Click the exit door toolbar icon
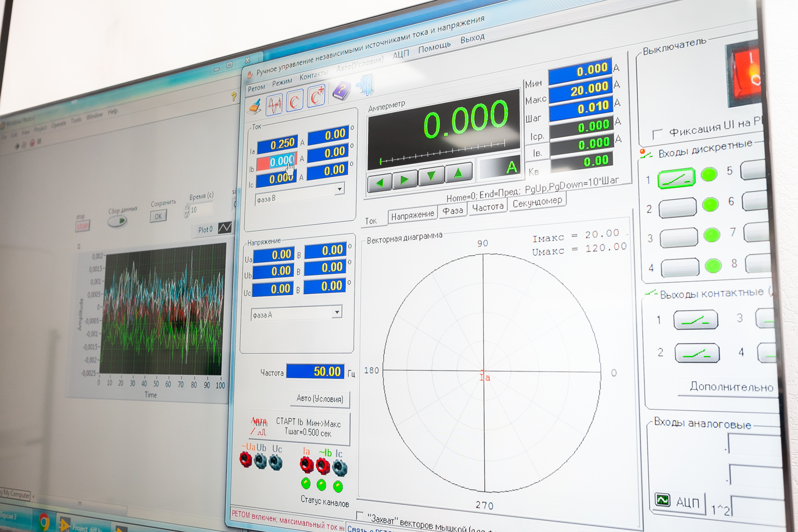This screenshot has width=798, height=532. [366, 86]
